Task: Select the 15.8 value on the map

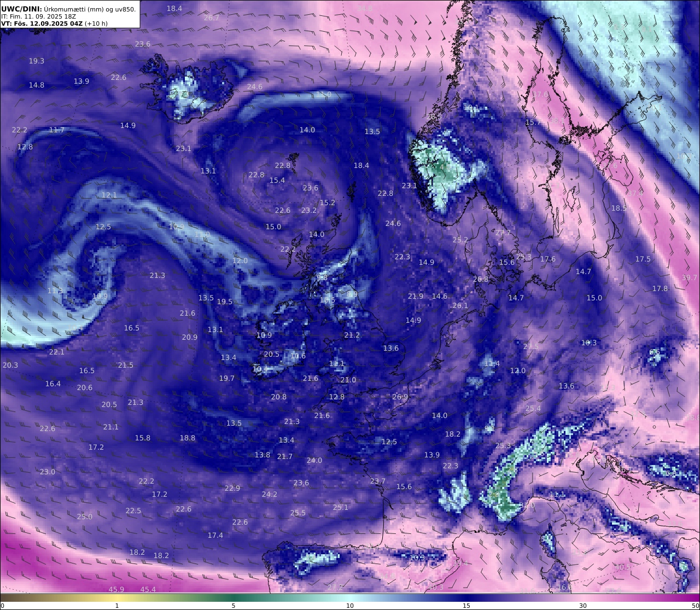Action: pos(143,438)
